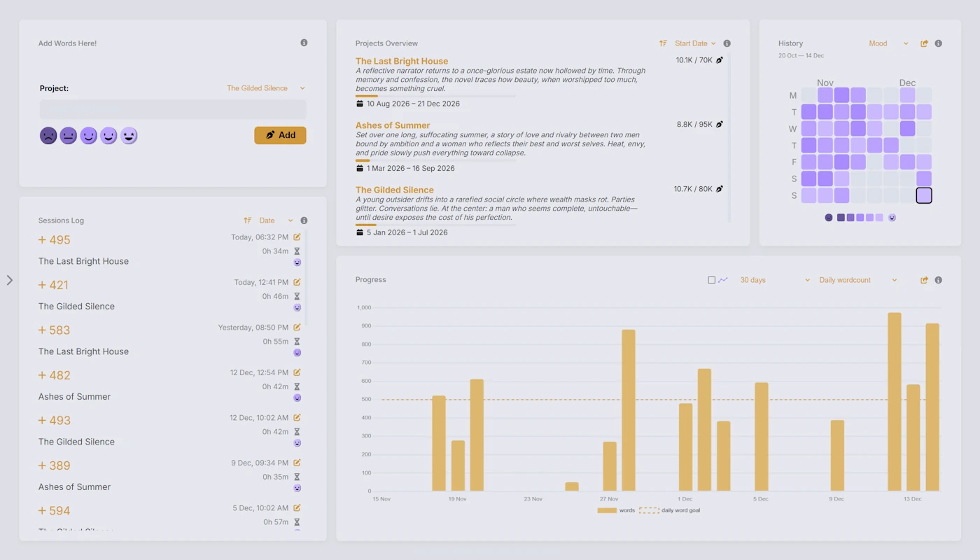Select the sad mood face
The height and width of the screenshot is (560, 980).
coord(48,135)
